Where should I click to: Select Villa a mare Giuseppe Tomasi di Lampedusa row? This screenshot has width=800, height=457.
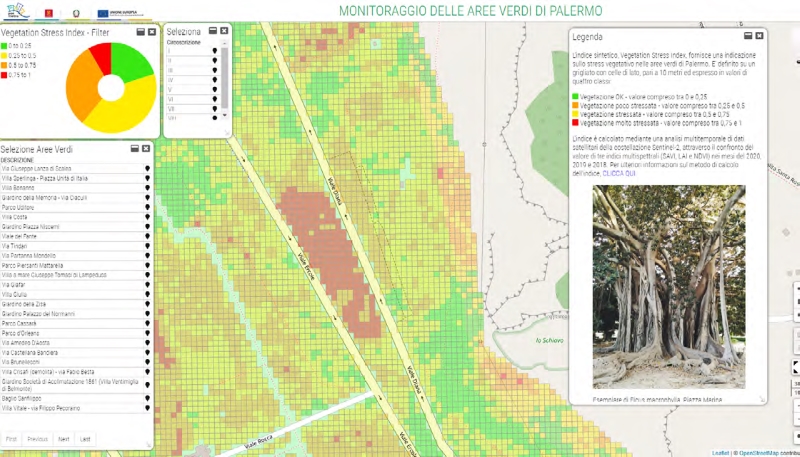[x=77, y=275]
